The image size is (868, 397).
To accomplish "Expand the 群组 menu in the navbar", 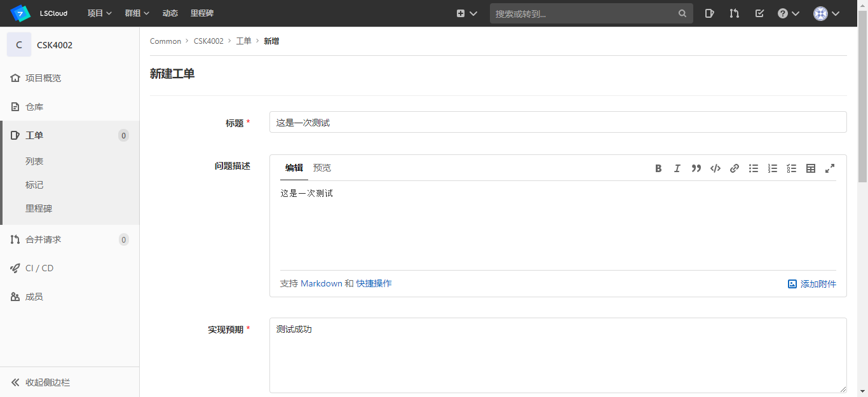I will pyautogui.click(x=137, y=13).
